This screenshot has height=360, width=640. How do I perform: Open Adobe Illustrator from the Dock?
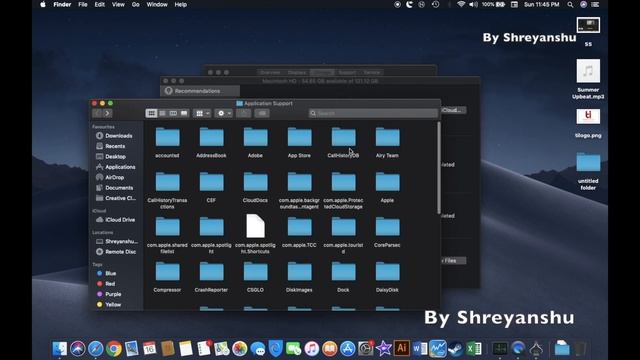pyautogui.click(x=402, y=349)
